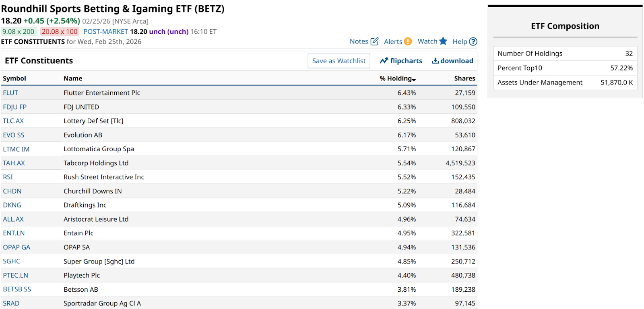Sort table by Name column header
The width and height of the screenshot is (644, 309).
[x=73, y=78]
